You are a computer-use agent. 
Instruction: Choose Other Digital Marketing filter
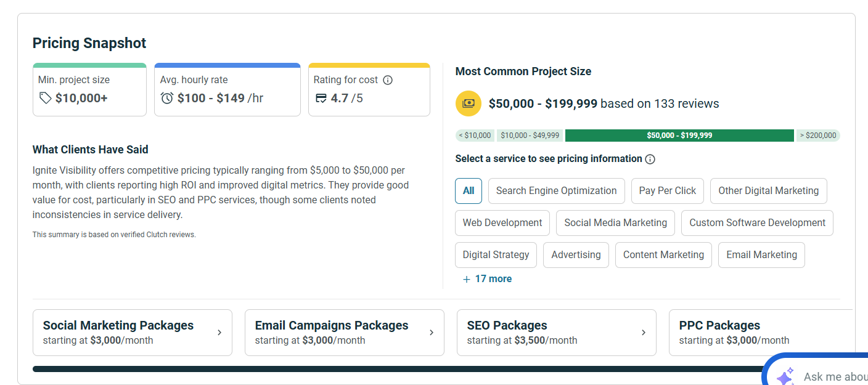click(769, 191)
